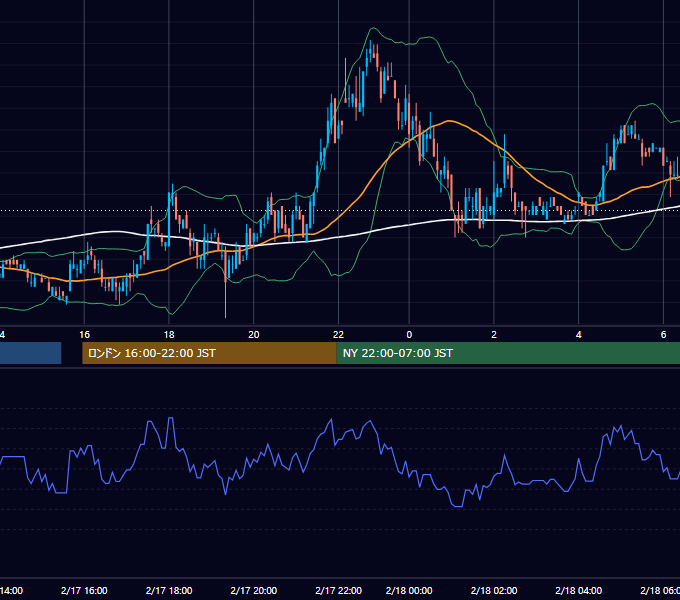Click the '0' hour tick on the price chart axis

(x=409, y=335)
